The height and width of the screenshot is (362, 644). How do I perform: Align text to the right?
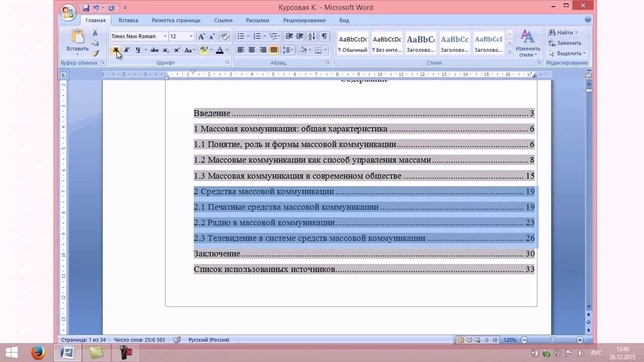(x=263, y=50)
